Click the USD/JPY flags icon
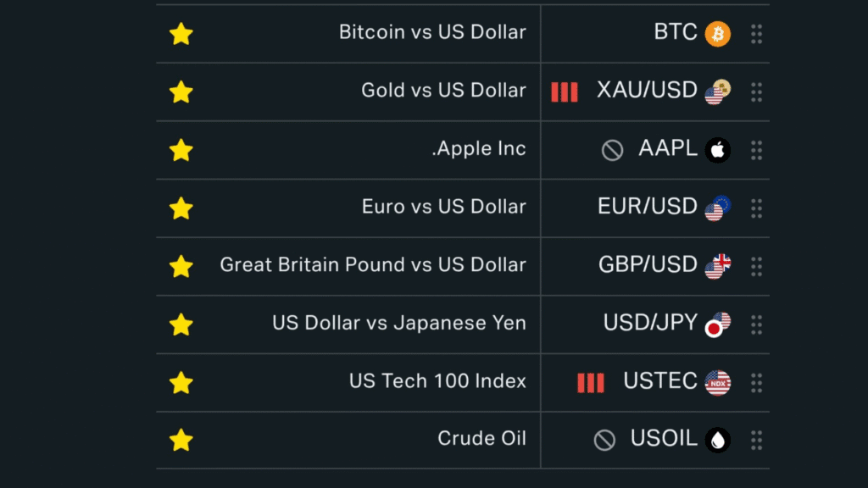 click(x=717, y=324)
